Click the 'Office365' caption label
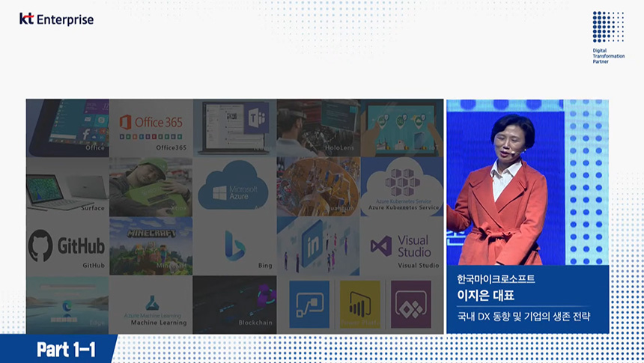This screenshot has height=363, width=644. (x=171, y=147)
